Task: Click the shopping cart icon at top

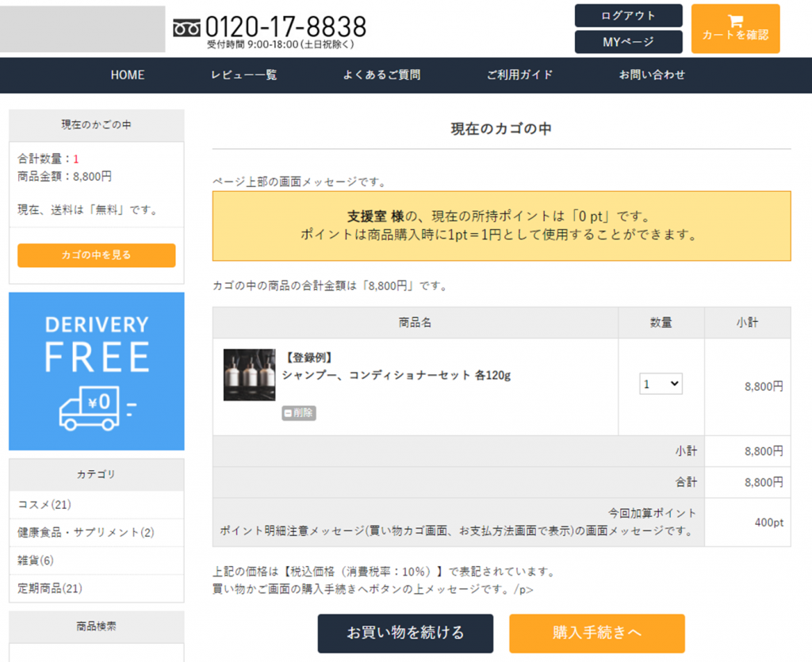Action: (735, 21)
